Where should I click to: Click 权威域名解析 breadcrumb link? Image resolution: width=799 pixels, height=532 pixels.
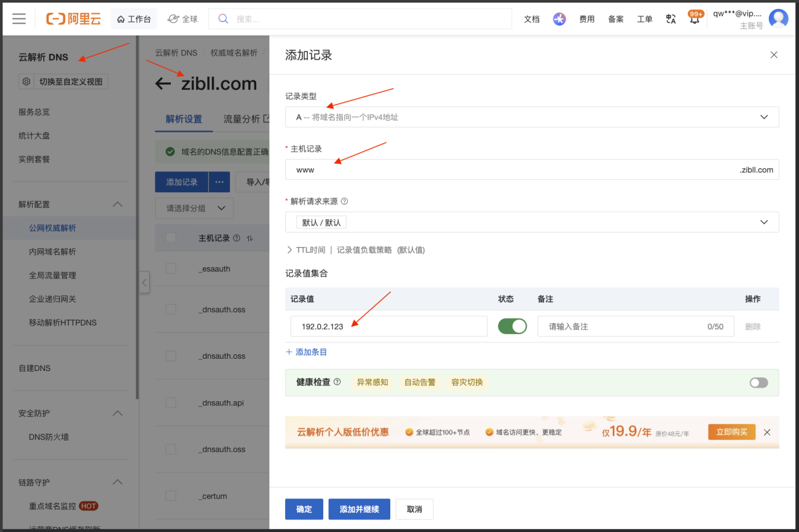pyautogui.click(x=234, y=53)
